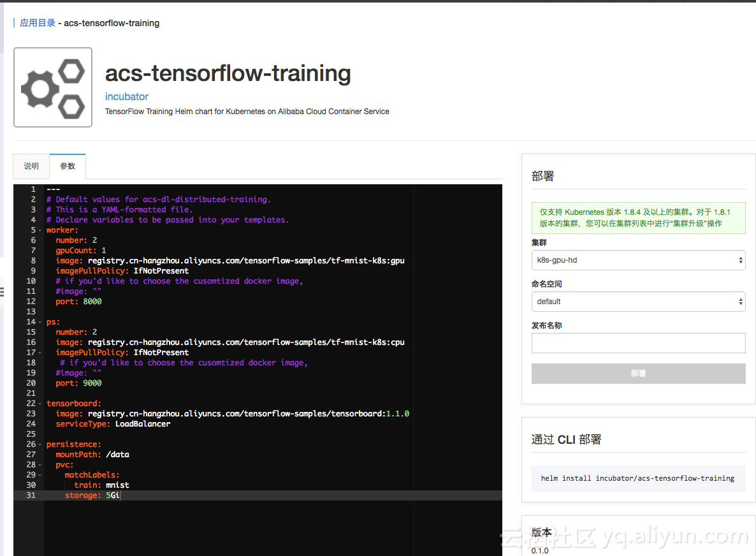
Task: Open the 集群 dropdown showing k8s-gpu-hd
Action: point(638,260)
